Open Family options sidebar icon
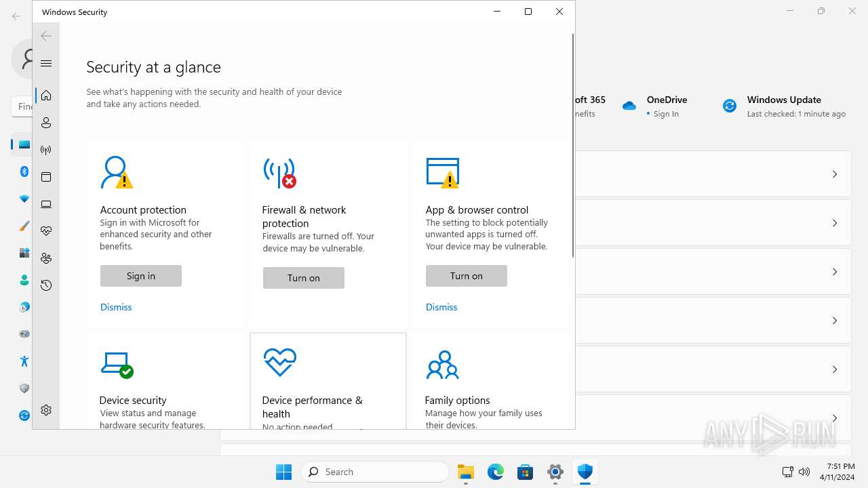The image size is (868, 488). [46, 258]
